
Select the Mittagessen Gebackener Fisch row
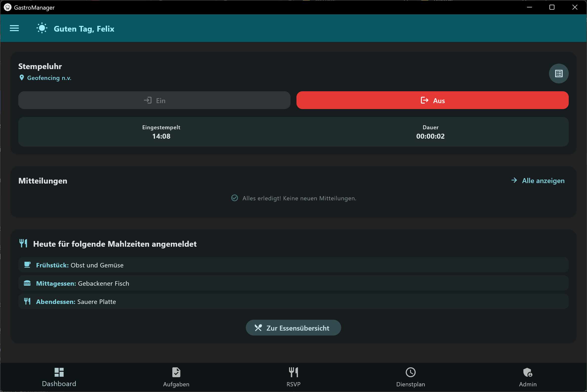click(293, 283)
